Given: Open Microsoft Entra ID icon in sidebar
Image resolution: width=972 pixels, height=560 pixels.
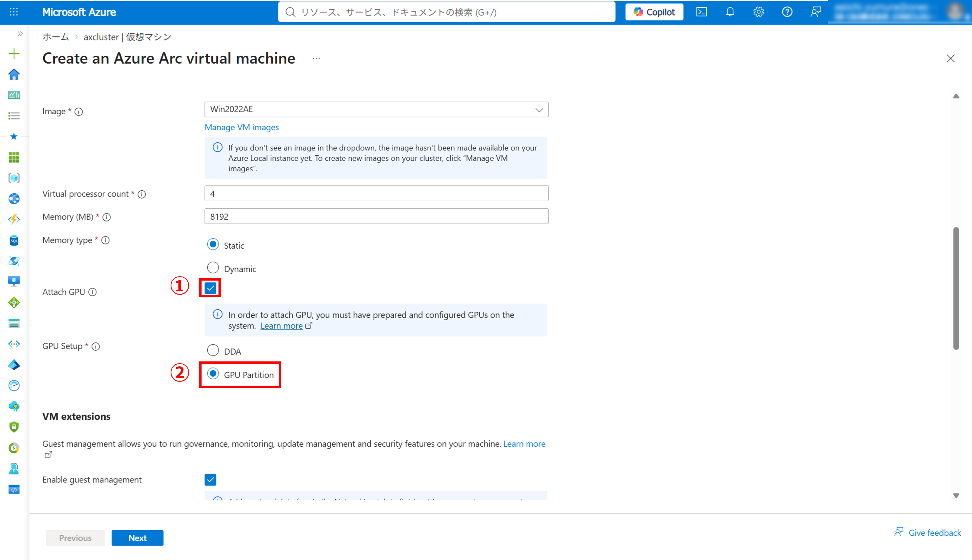Looking at the screenshot, I should pyautogui.click(x=14, y=365).
